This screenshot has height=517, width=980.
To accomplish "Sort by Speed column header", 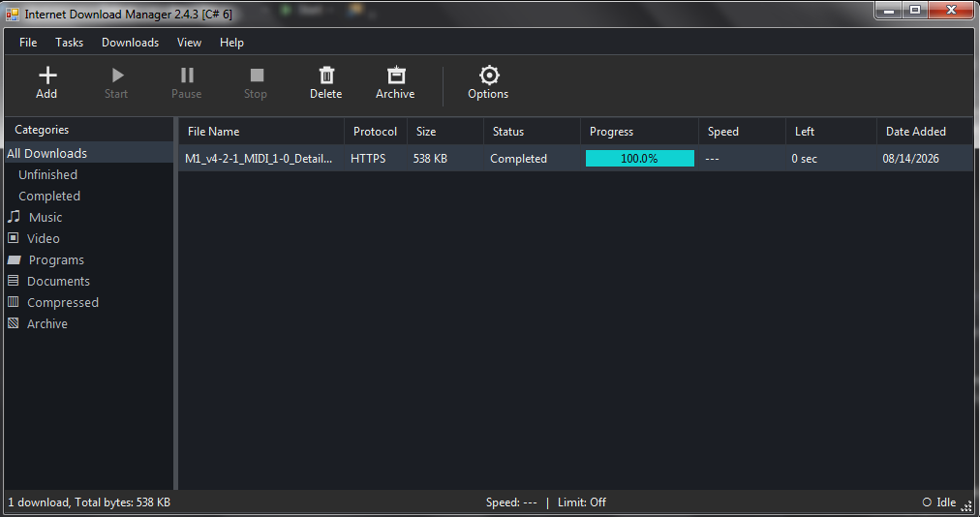I will [x=742, y=132].
